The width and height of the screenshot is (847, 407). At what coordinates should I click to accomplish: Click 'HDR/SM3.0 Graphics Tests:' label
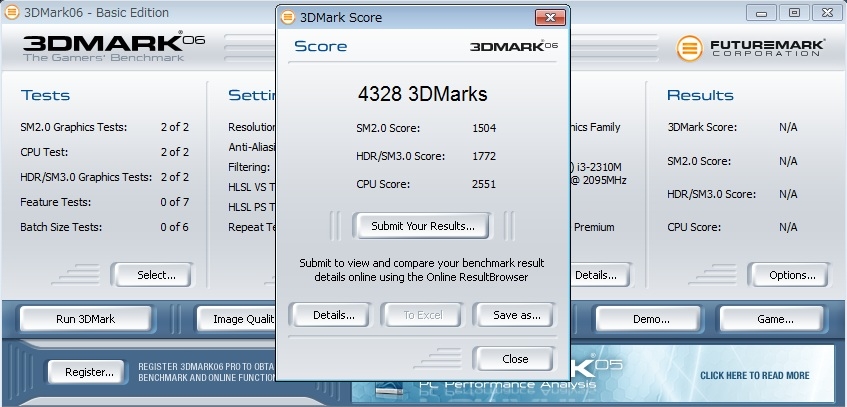tap(86, 177)
